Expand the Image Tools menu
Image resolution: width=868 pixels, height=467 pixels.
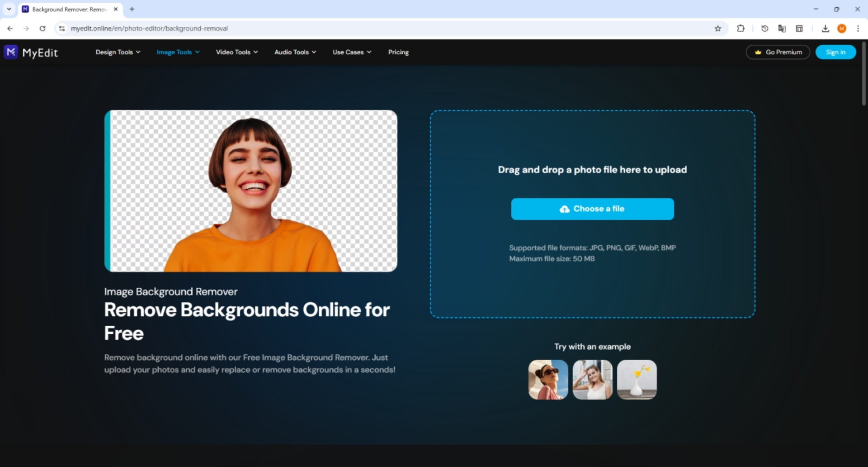178,52
